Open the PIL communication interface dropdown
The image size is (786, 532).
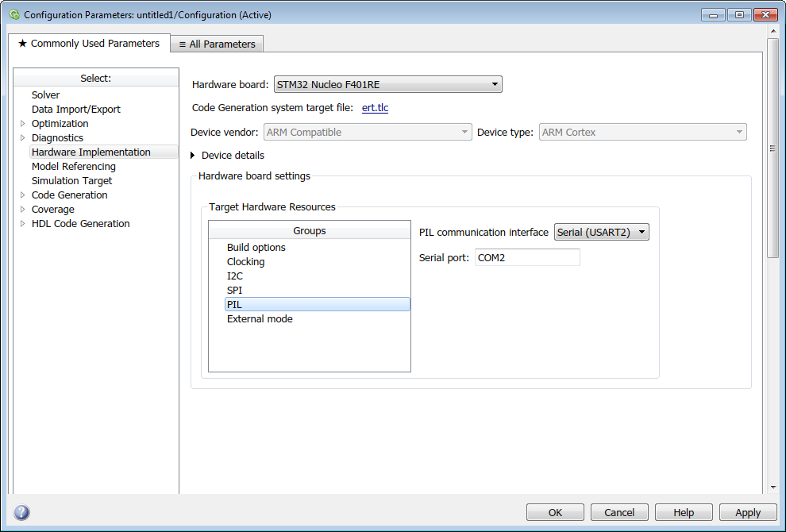(641, 232)
